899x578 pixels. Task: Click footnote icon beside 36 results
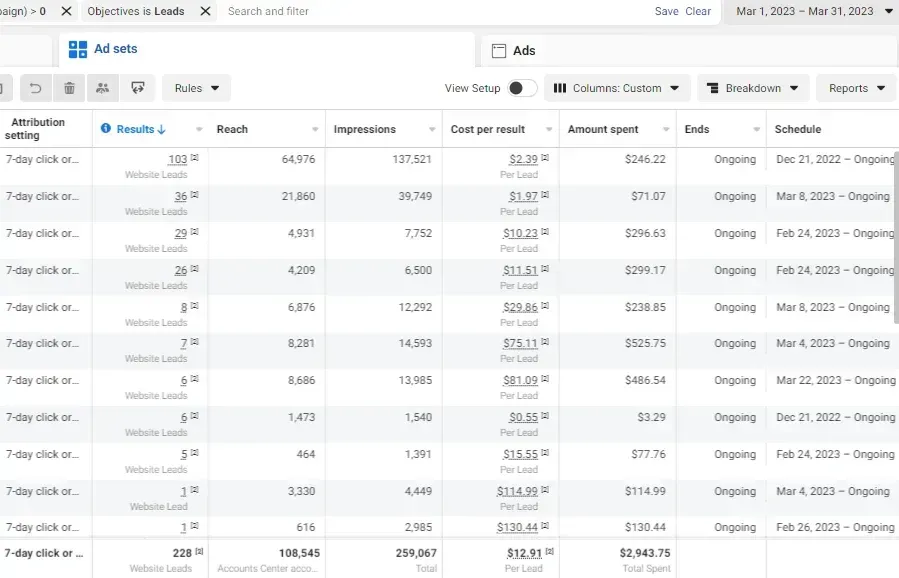pos(195,194)
